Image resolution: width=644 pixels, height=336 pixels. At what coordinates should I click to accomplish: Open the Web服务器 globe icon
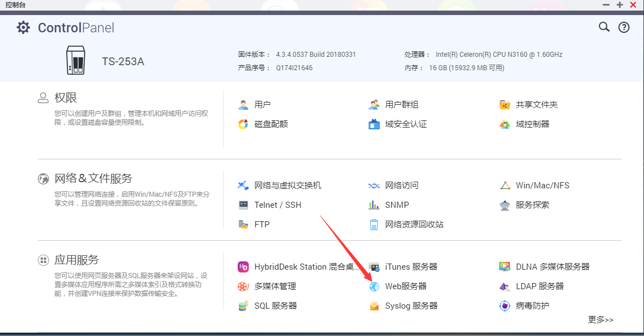(x=373, y=286)
